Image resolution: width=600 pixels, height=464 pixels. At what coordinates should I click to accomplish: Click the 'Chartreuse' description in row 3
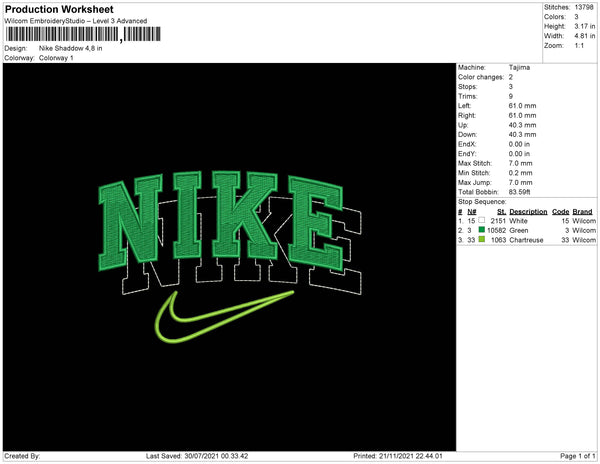pyautogui.click(x=526, y=240)
